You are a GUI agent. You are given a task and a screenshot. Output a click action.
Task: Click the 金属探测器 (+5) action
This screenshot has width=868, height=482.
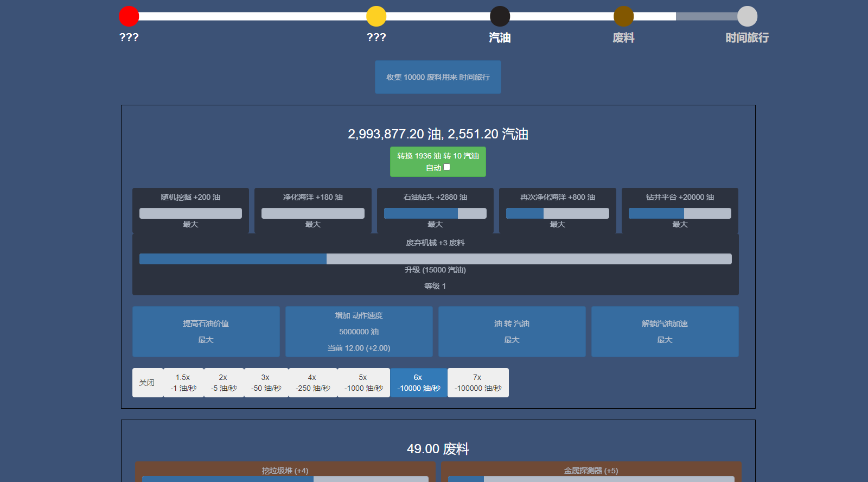pos(591,472)
